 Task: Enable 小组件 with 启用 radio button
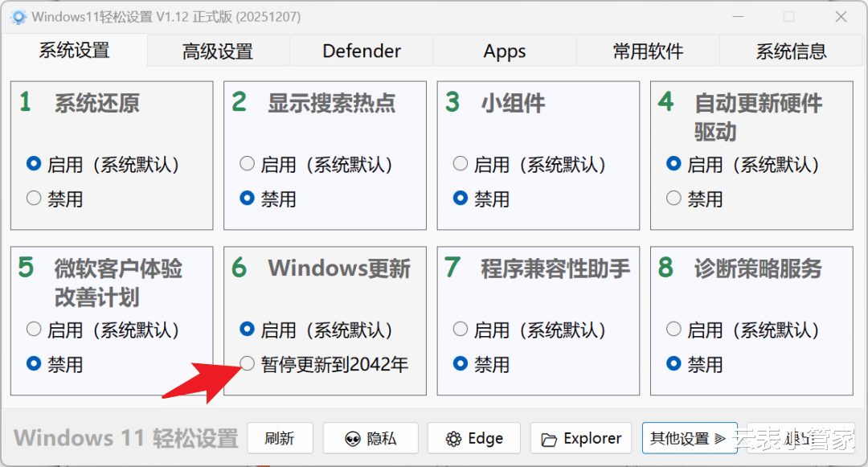[461, 165]
